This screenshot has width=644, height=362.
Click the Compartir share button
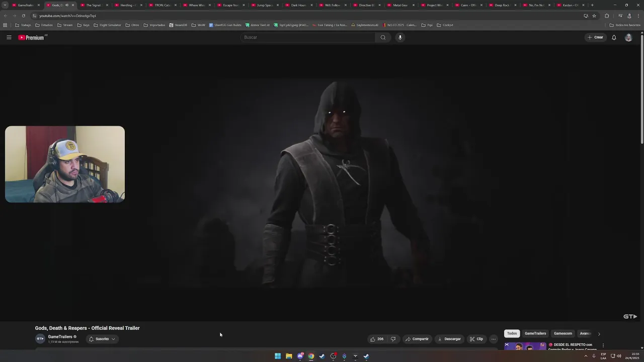coord(417,339)
